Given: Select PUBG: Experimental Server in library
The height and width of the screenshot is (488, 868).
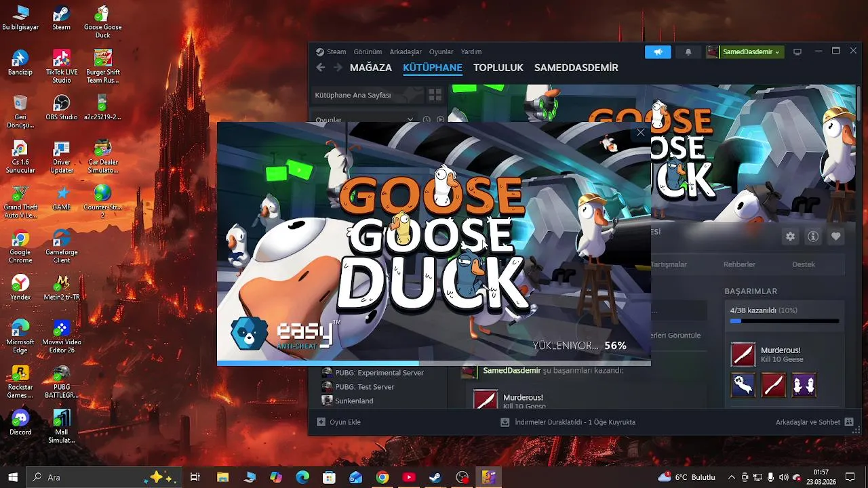Looking at the screenshot, I should pyautogui.click(x=379, y=373).
